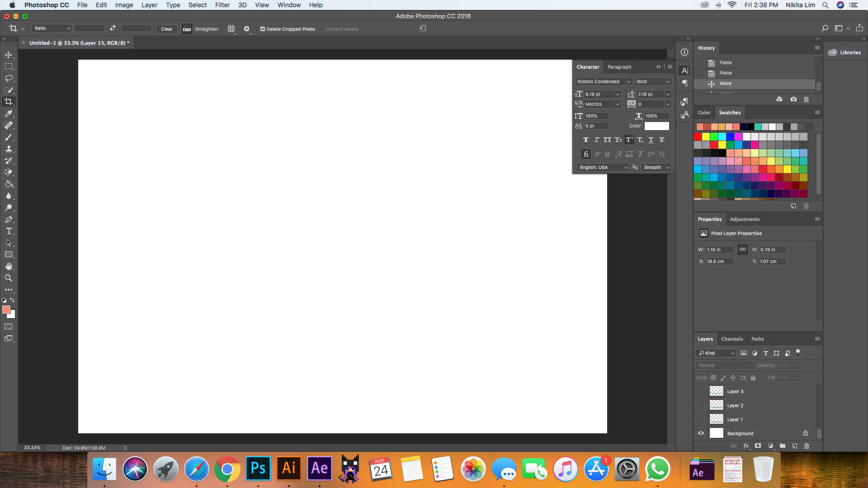This screenshot has width=868, height=488.
Task: Open the Filter menu
Action: (221, 5)
